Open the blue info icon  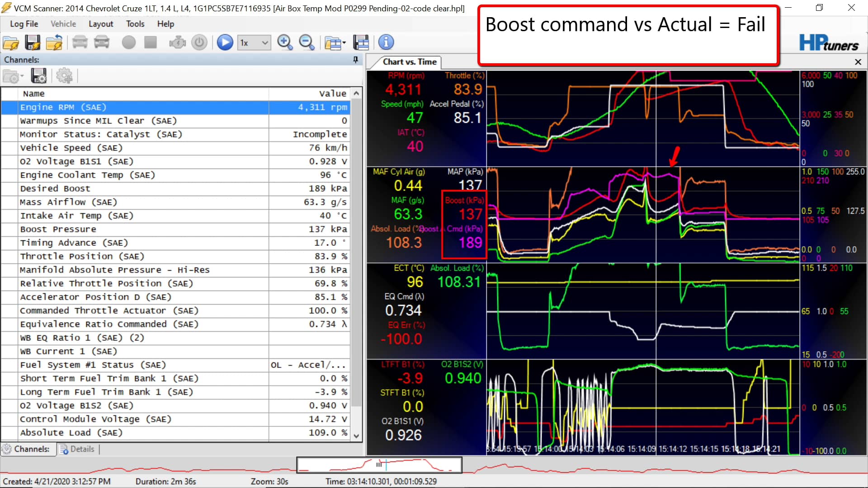coord(386,42)
